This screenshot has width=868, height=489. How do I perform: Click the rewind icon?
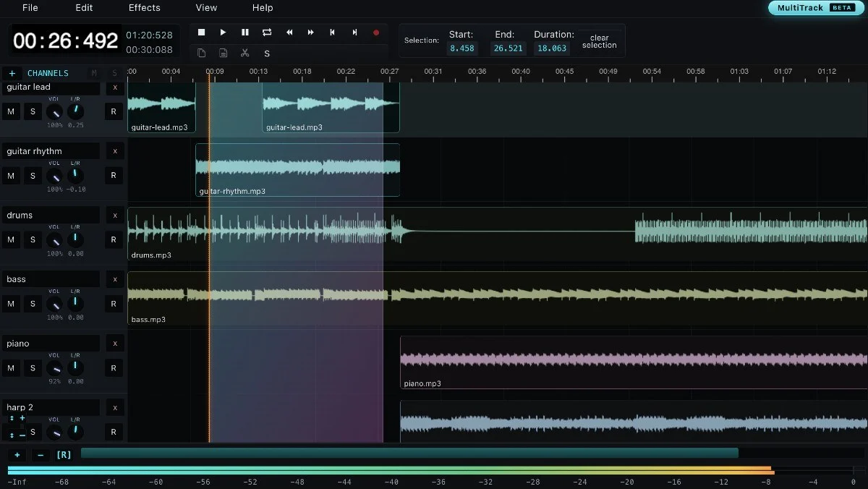click(289, 33)
